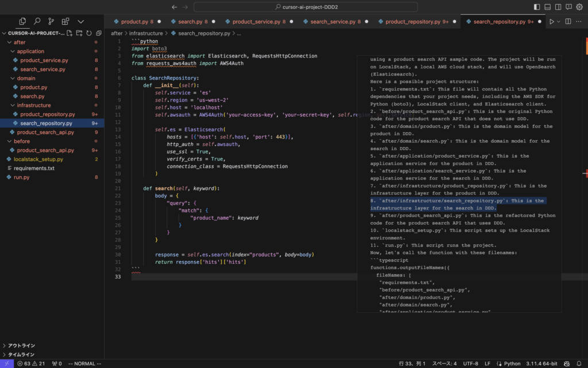The image size is (588, 368).
Task: Click the 'infrastructure' breadcrumb segment
Action: point(146,33)
